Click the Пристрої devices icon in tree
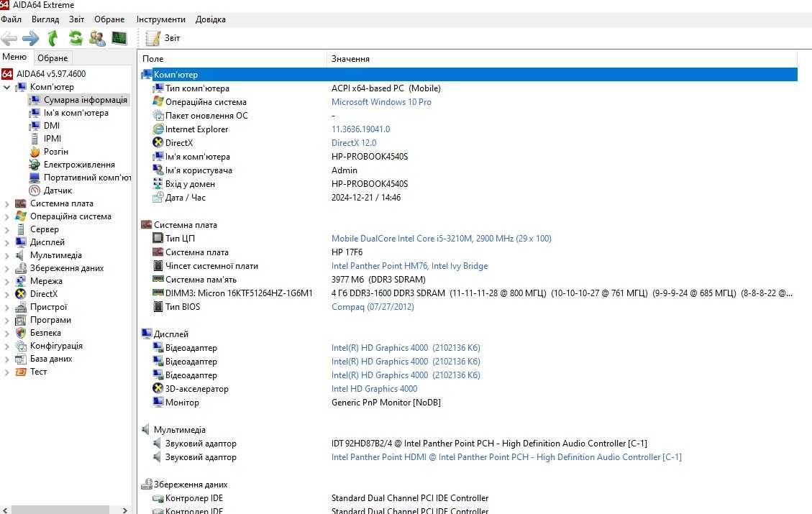 21,307
